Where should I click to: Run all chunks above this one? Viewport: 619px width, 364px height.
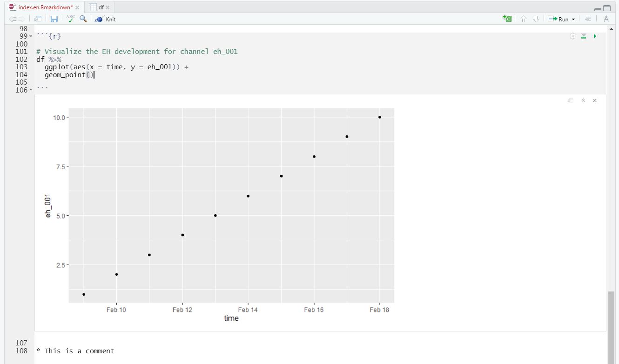tap(584, 36)
